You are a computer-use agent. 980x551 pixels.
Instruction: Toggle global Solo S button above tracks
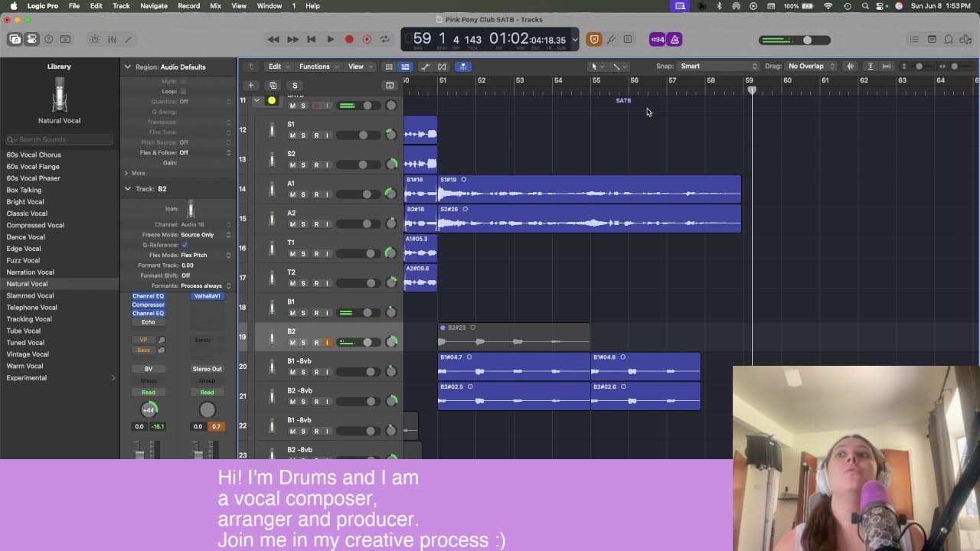pyautogui.click(x=295, y=85)
